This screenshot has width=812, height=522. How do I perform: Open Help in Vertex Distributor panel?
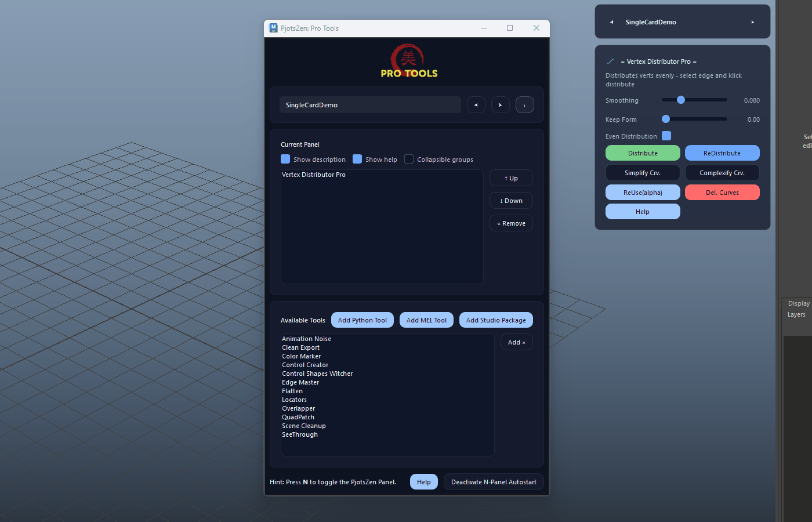point(643,212)
